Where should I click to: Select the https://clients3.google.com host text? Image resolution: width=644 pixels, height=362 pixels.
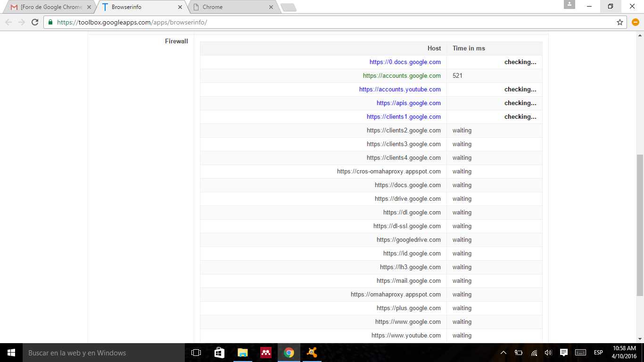pyautogui.click(x=404, y=144)
